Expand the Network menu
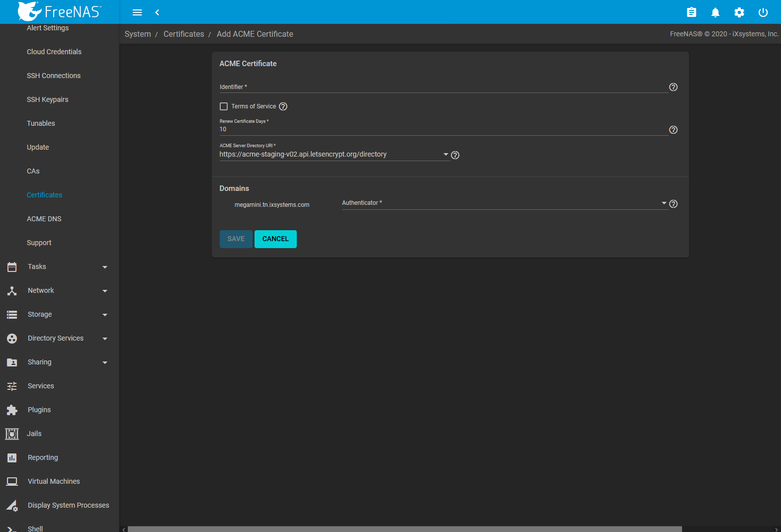 pos(105,291)
